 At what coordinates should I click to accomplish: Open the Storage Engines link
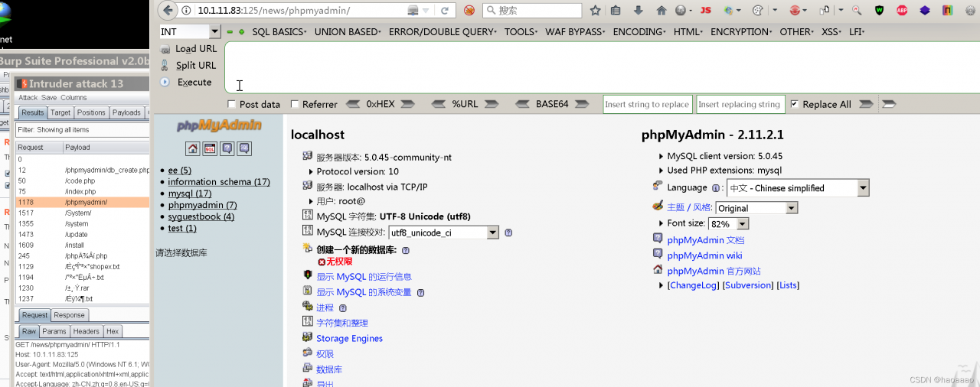349,338
